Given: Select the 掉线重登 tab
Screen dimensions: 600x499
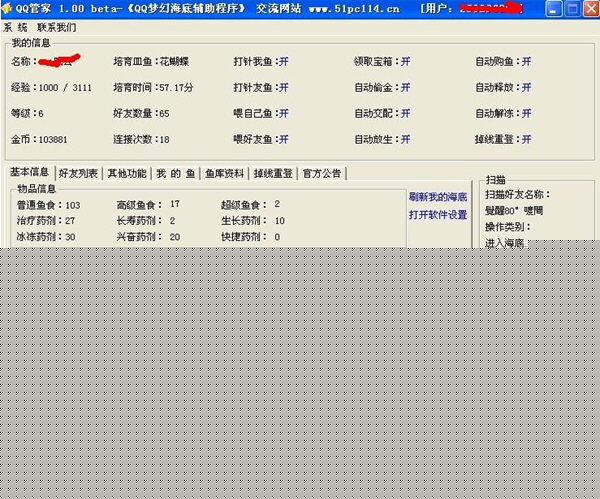Looking at the screenshot, I should click(273, 173).
